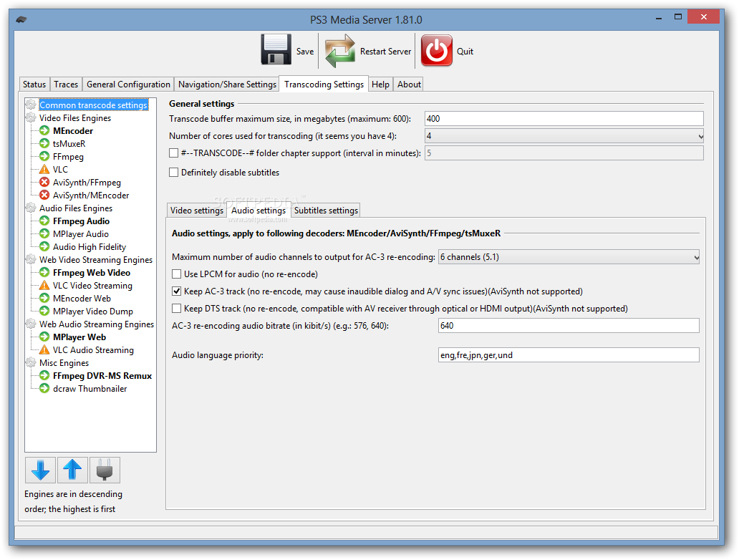
Task: Click the warning icon beside VLC
Action: (44, 169)
